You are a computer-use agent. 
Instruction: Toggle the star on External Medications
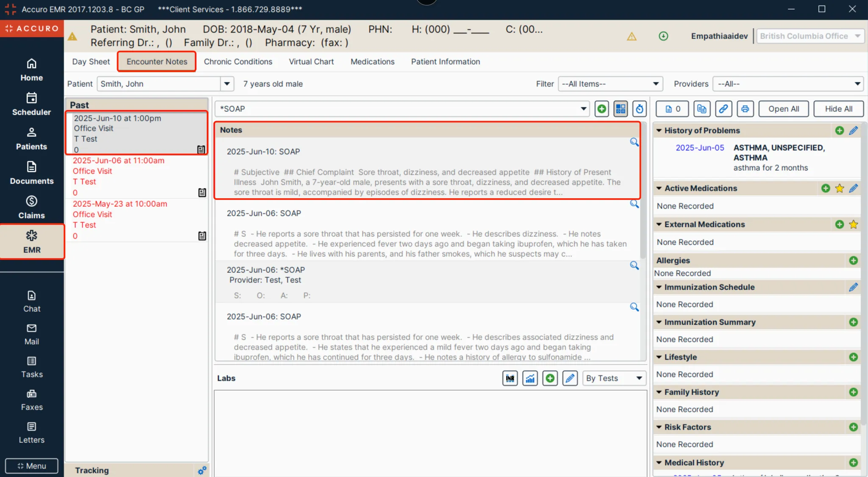tap(853, 225)
